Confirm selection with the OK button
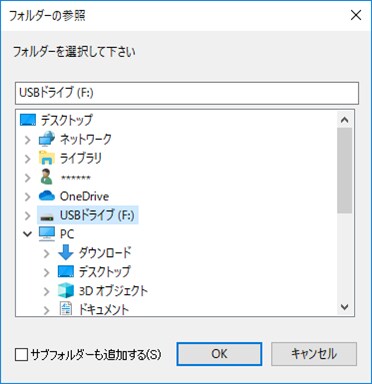Screen dimensions: 372x384 click(219, 354)
